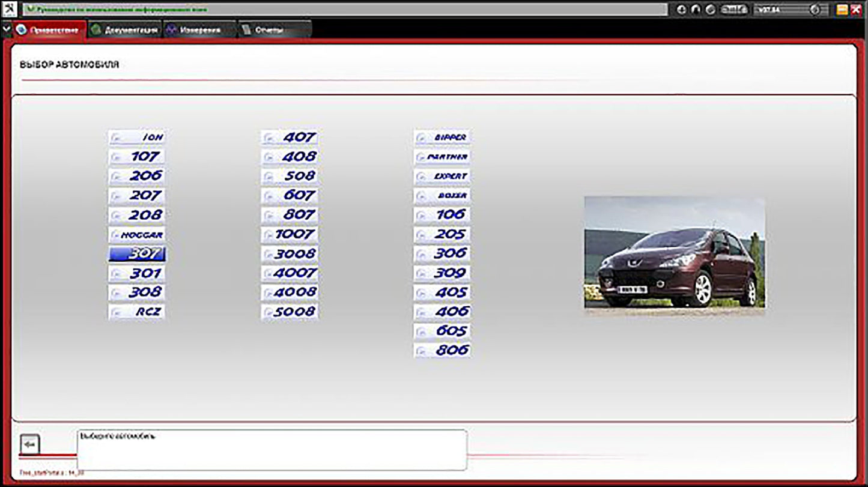868x487 pixels.
Task: Expand the chevron left of the tabs
Action: point(6,29)
